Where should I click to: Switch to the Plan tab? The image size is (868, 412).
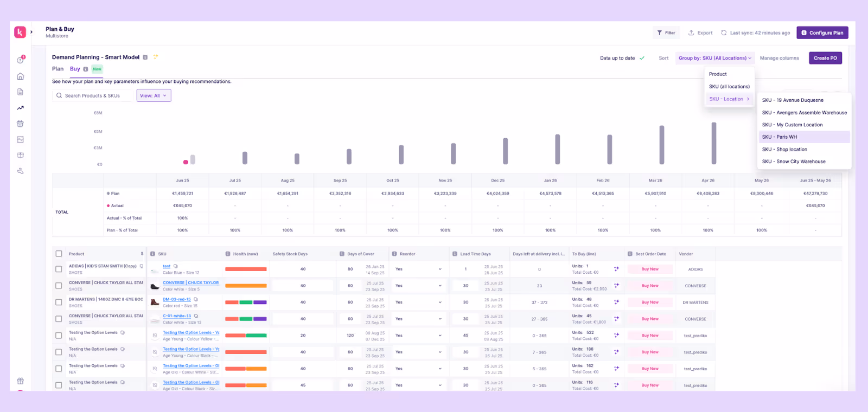pyautogui.click(x=58, y=69)
